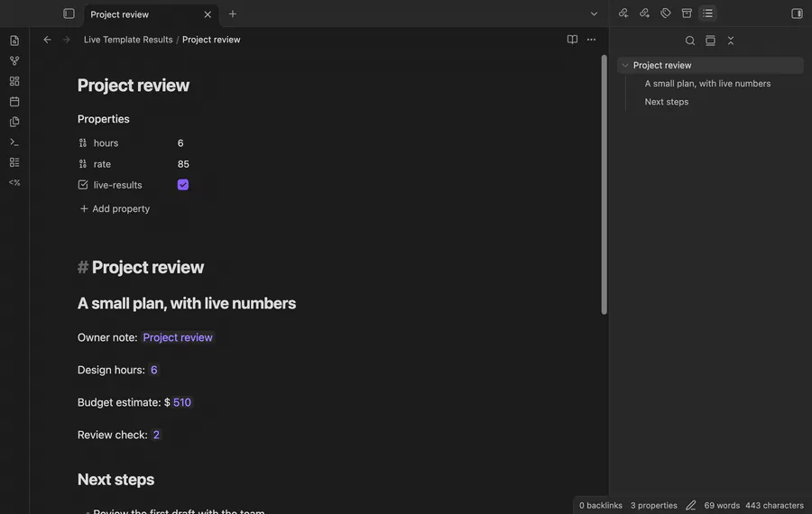Click the rate property type icon
The image size is (812, 514).
(83, 164)
